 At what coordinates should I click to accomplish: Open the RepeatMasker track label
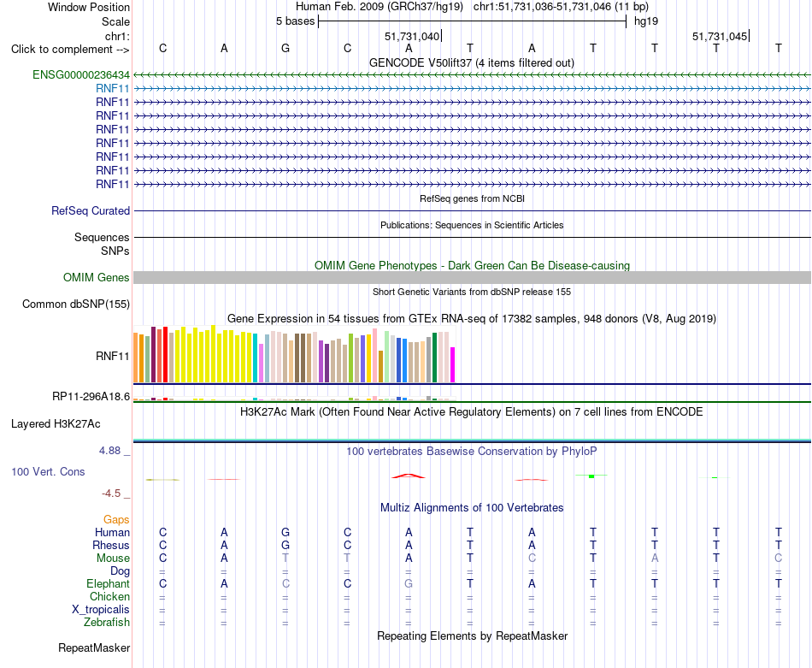94,647
